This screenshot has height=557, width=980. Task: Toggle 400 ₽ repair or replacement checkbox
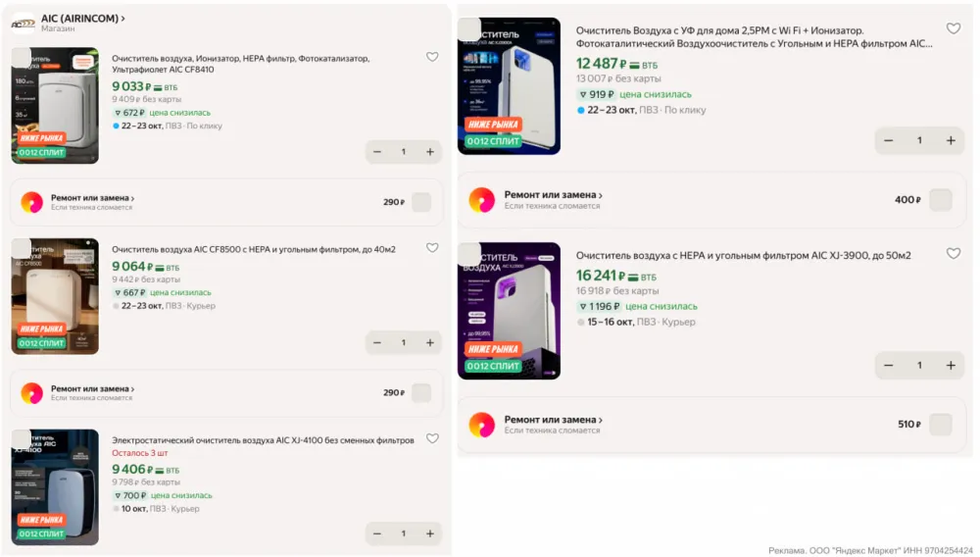(940, 200)
